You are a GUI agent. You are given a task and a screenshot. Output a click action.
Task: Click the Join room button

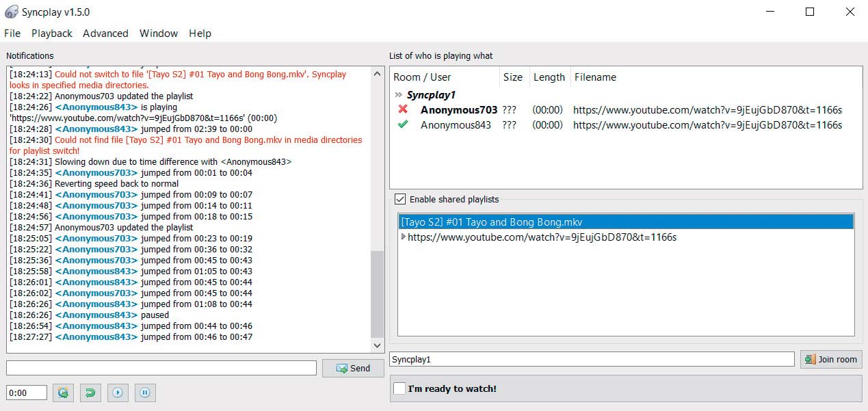831,359
